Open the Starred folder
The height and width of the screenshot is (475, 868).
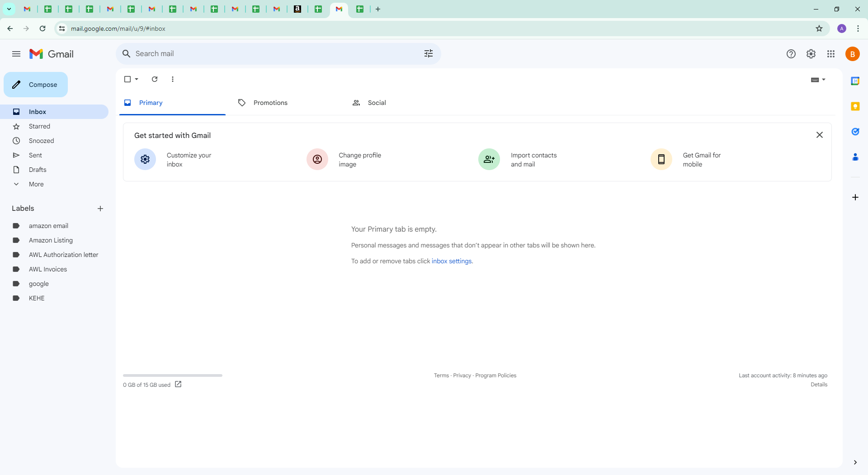tap(54, 126)
